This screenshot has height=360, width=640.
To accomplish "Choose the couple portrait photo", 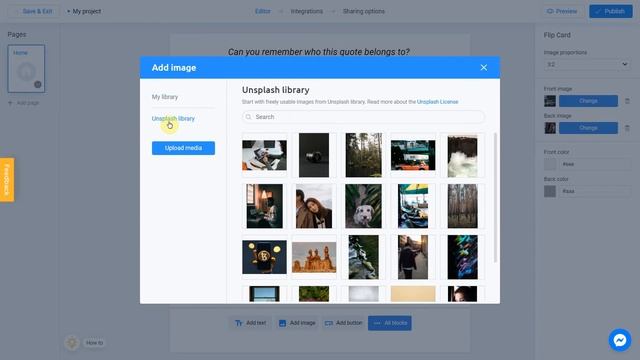I will coord(314,206).
